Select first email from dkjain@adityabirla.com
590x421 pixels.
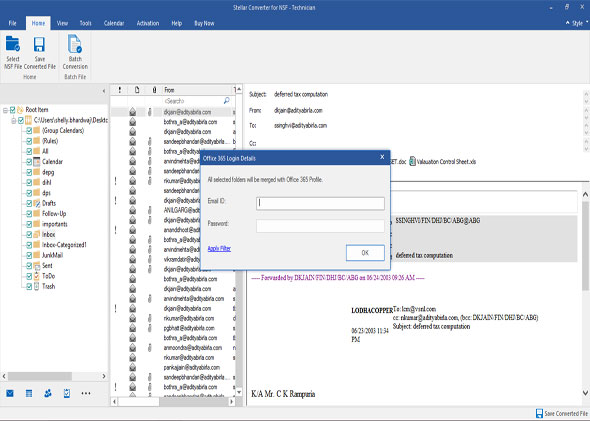[187, 112]
